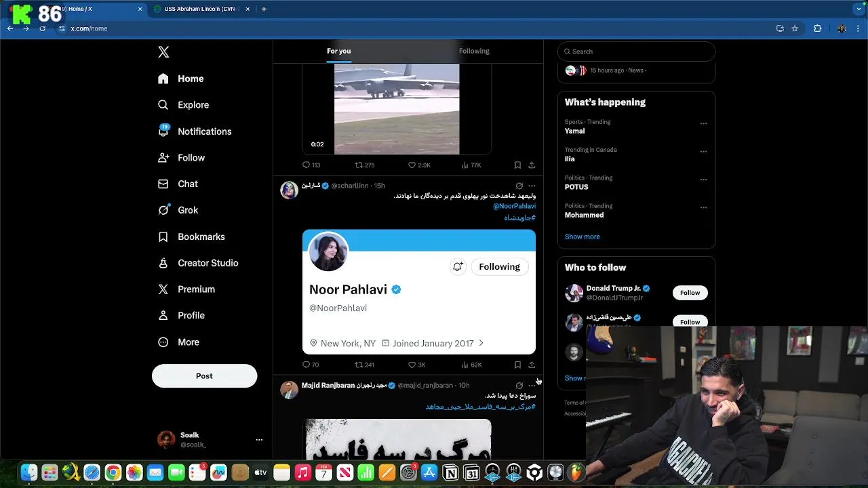Open Profile in the sidebar
The height and width of the screenshot is (488, 868).
tap(181, 316)
